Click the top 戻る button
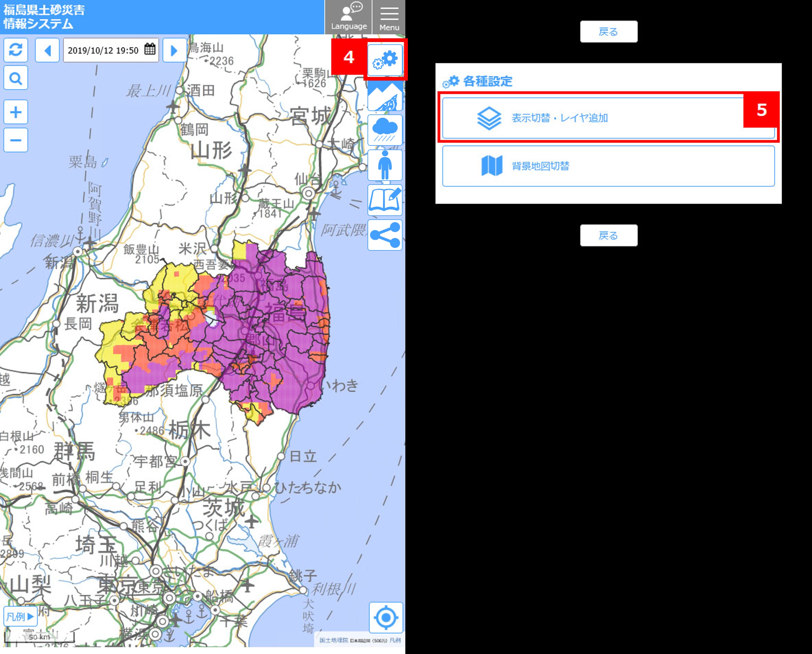This screenshot has height=654, width=812. point(609,32)
